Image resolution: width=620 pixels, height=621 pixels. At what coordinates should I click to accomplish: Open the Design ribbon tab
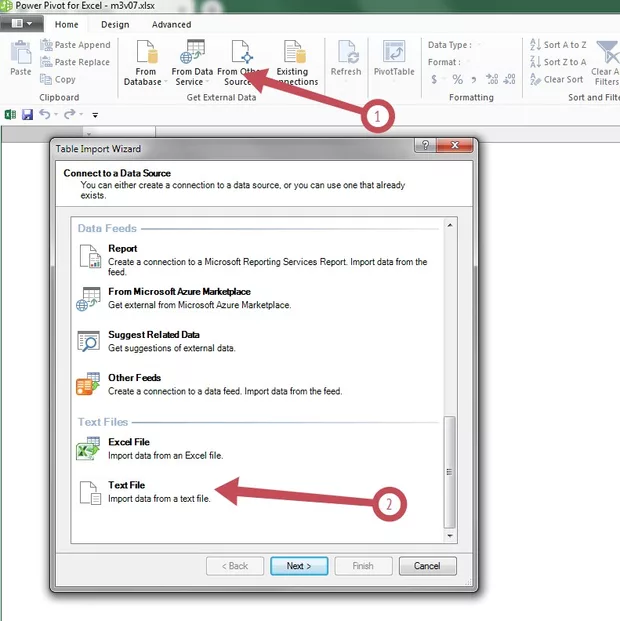pyautogui.click(x=115, y=25)
